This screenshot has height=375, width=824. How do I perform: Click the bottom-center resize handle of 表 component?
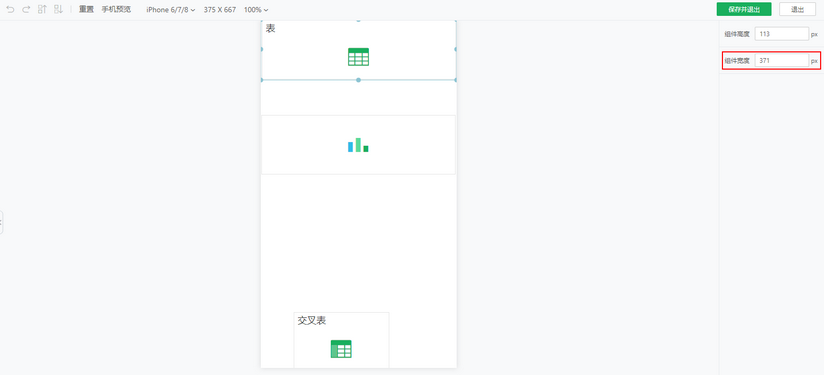pyautogui.click(x=358, y=80)
